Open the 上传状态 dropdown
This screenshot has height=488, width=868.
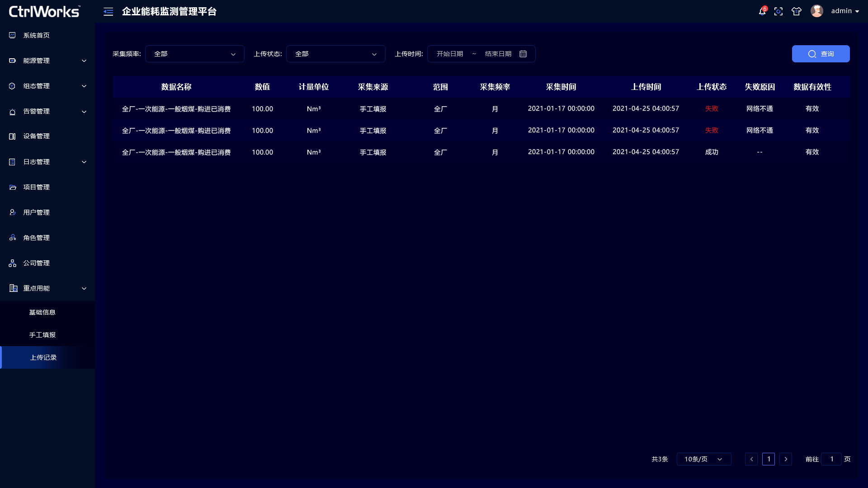click(x=336, y=54)
